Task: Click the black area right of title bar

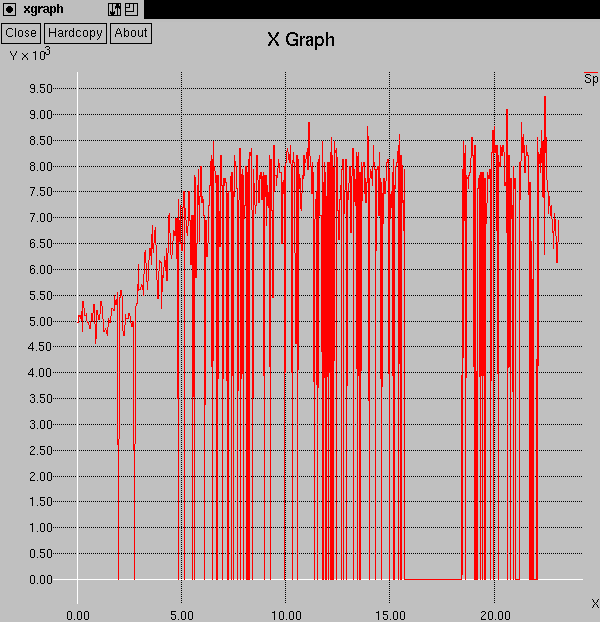Action: pos(370,9)
